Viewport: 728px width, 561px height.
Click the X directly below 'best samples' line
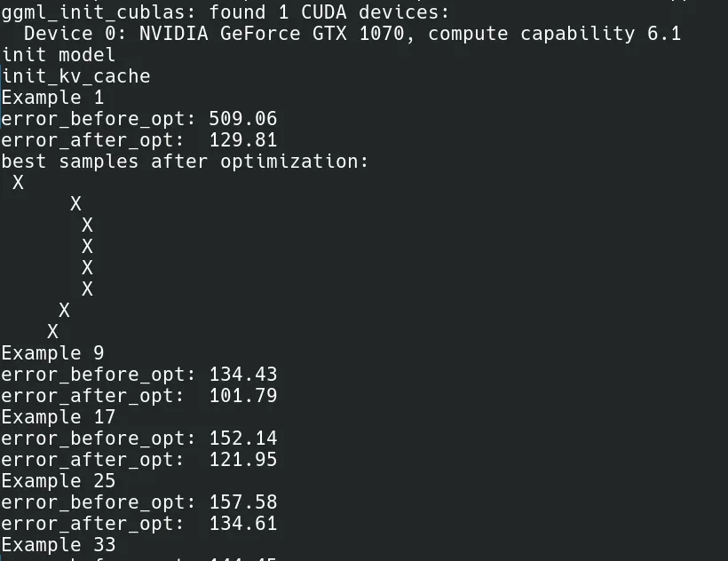18,183
